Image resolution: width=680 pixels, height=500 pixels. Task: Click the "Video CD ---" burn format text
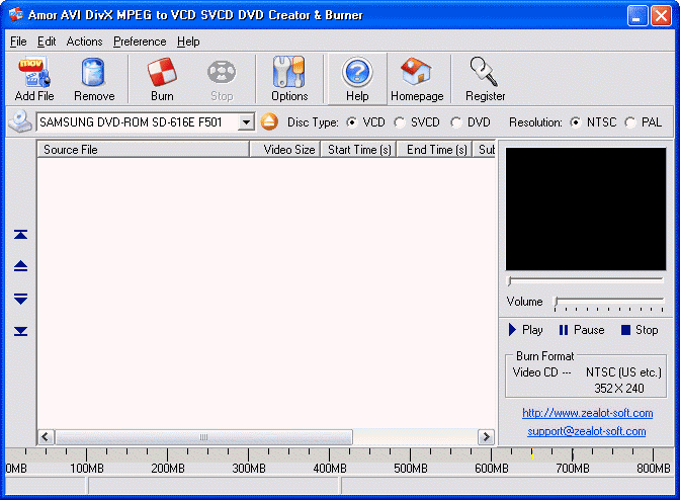542,372
